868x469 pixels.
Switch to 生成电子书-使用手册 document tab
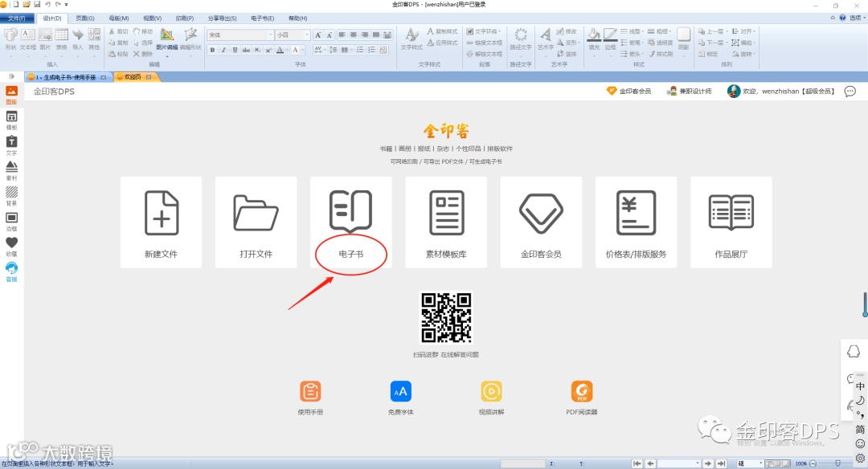[x=67, y=77]
